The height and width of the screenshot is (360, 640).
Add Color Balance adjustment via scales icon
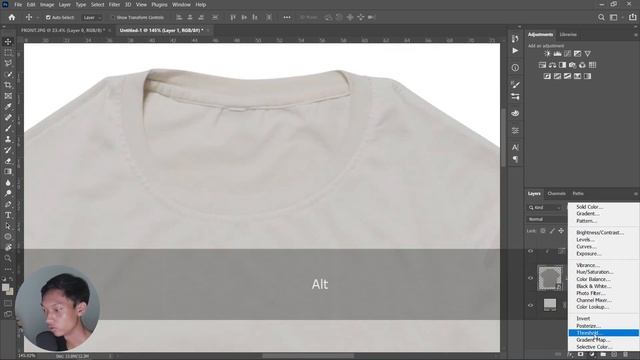point(552,65)
